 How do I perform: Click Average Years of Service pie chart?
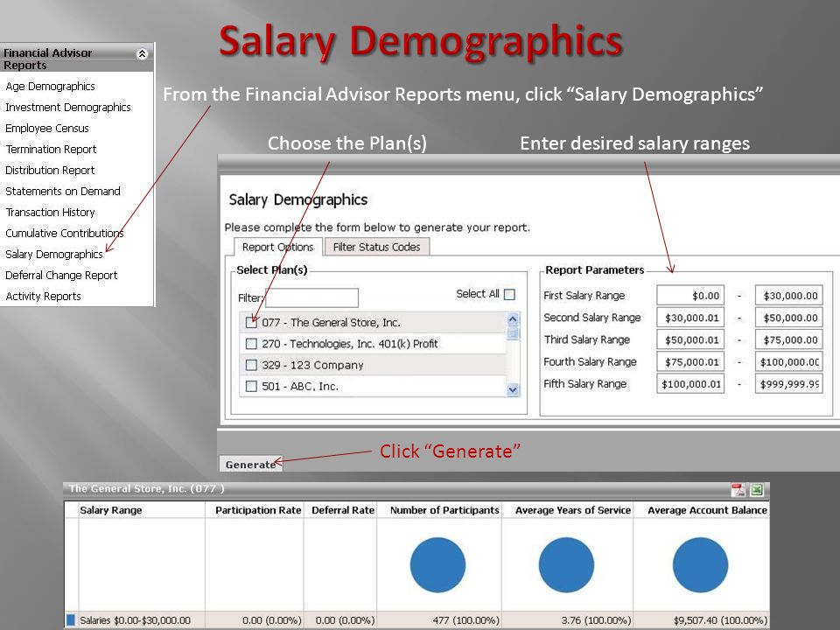pos(566,564)
